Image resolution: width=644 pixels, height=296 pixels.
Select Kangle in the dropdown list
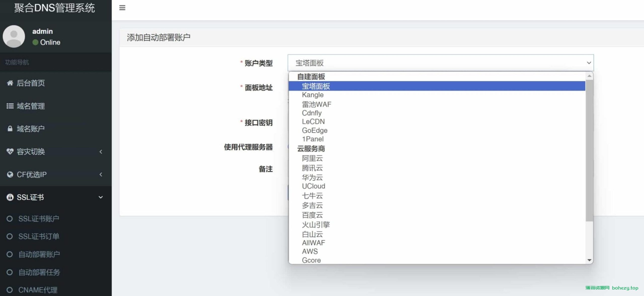[x=437, y=95]
